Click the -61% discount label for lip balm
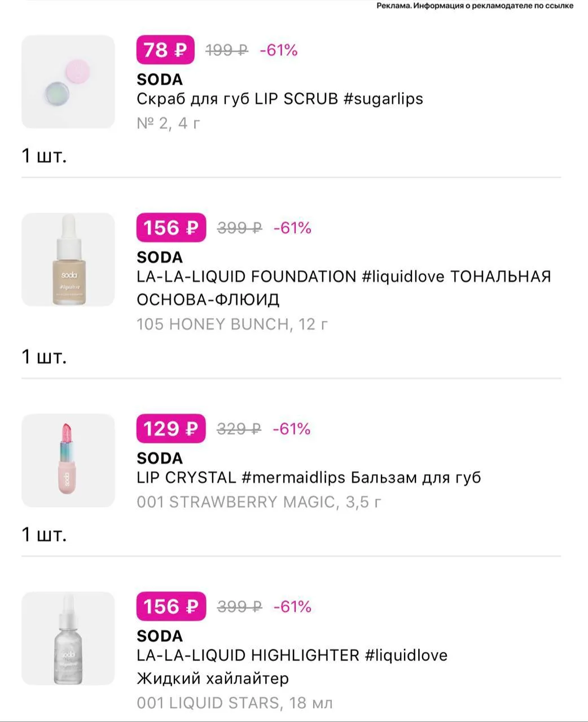Viewport: 588px width, 722px height. click(x=292, y=429)
